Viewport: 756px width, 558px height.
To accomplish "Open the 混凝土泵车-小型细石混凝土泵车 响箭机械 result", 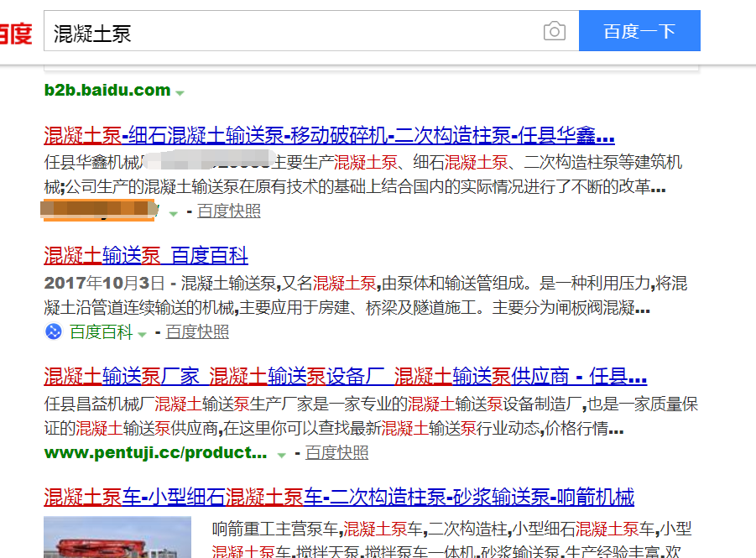I will (x=339, y=498).
